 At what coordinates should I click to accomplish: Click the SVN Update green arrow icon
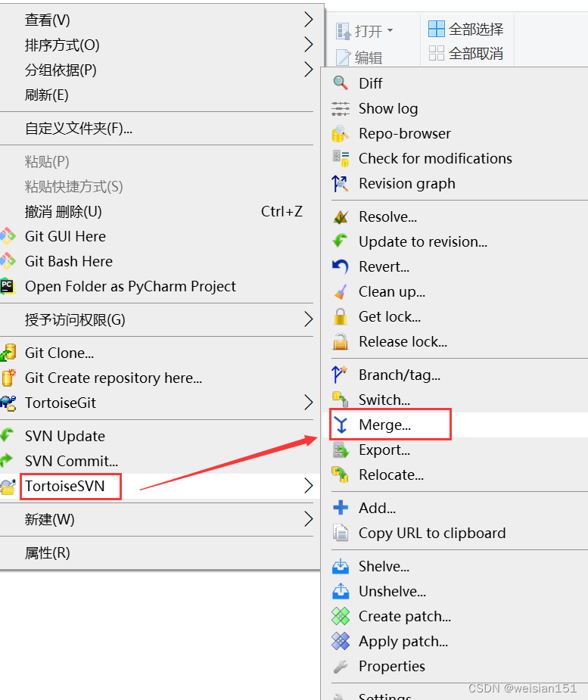(7, 435)
